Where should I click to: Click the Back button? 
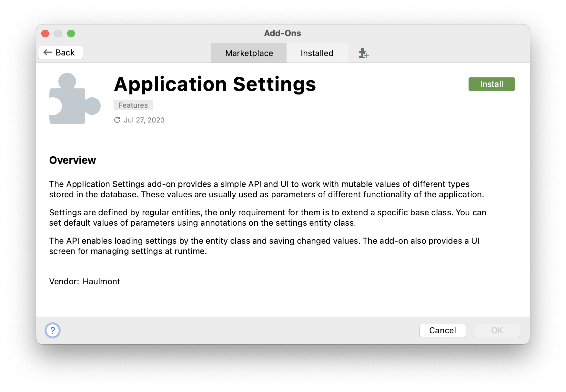[61, 53]
